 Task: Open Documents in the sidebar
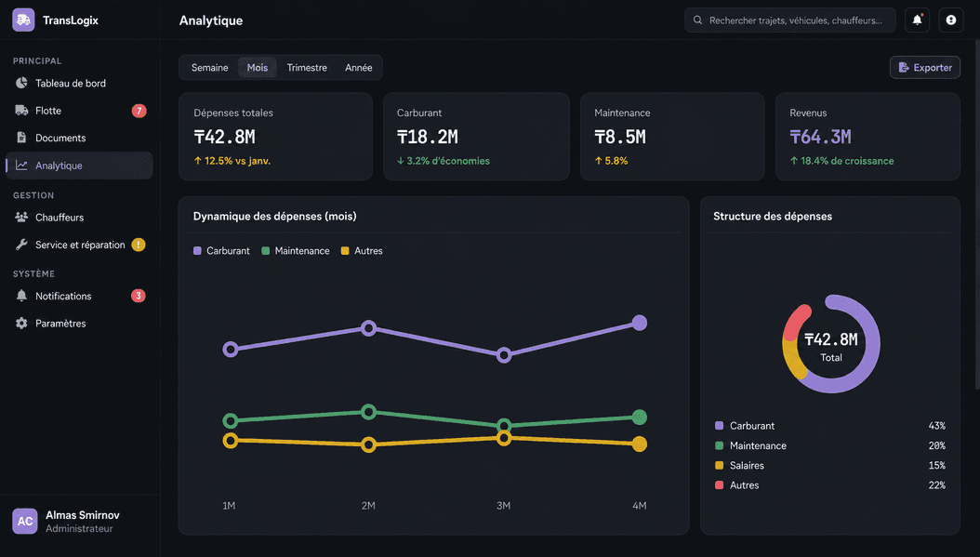79,139
